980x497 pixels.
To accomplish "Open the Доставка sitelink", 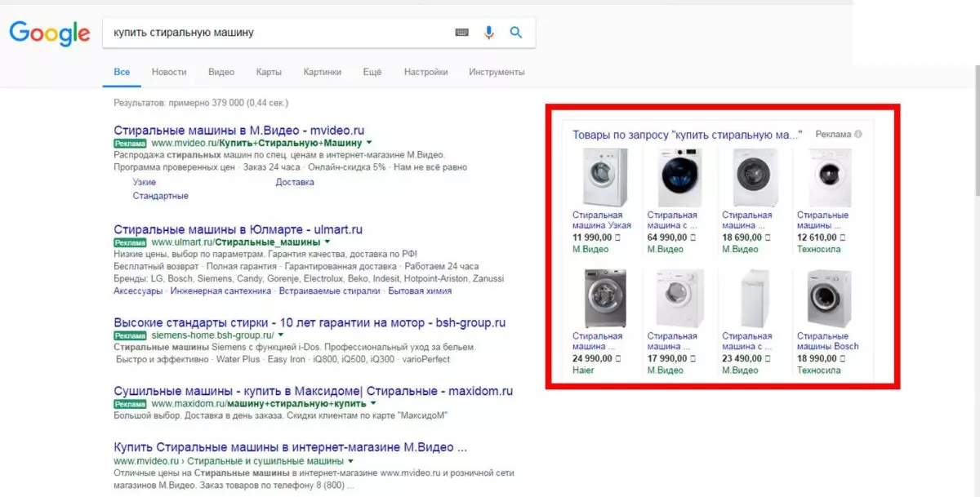I will pos(295,182).
